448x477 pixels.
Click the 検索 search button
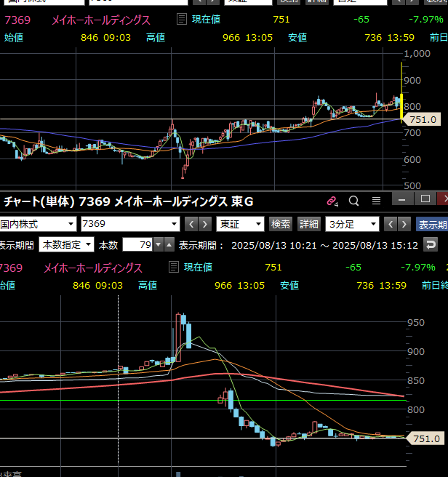tap(281, 225)
